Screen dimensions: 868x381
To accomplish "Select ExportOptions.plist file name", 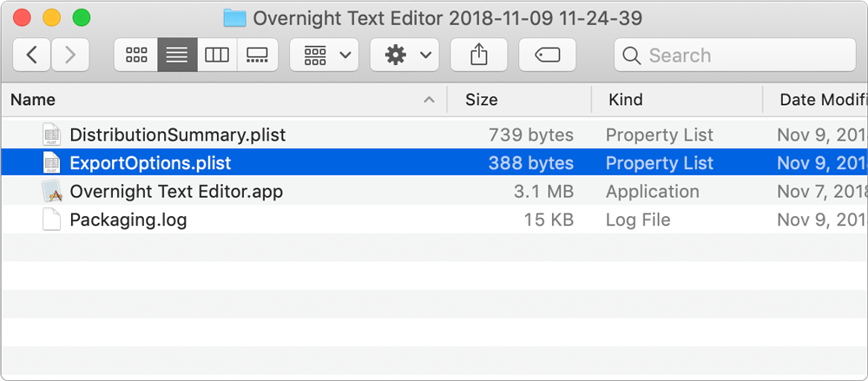I will (x=150, y=163).
